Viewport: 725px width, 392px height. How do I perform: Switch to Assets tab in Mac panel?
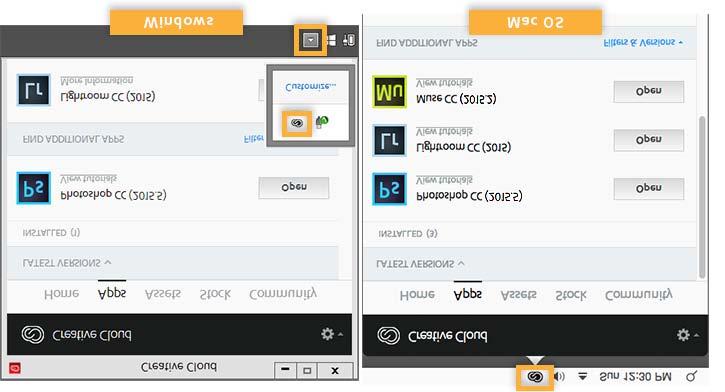tap(518, 295)
